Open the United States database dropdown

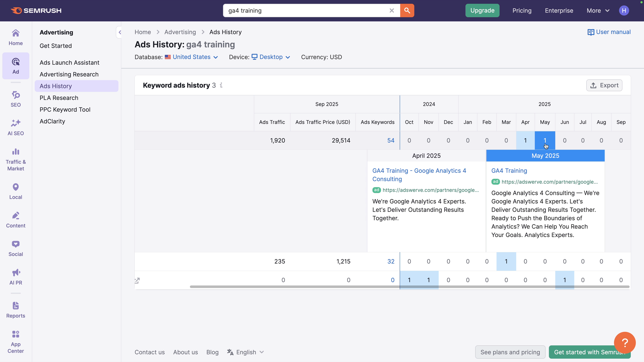pyautogui.click(x=192, y=57)
